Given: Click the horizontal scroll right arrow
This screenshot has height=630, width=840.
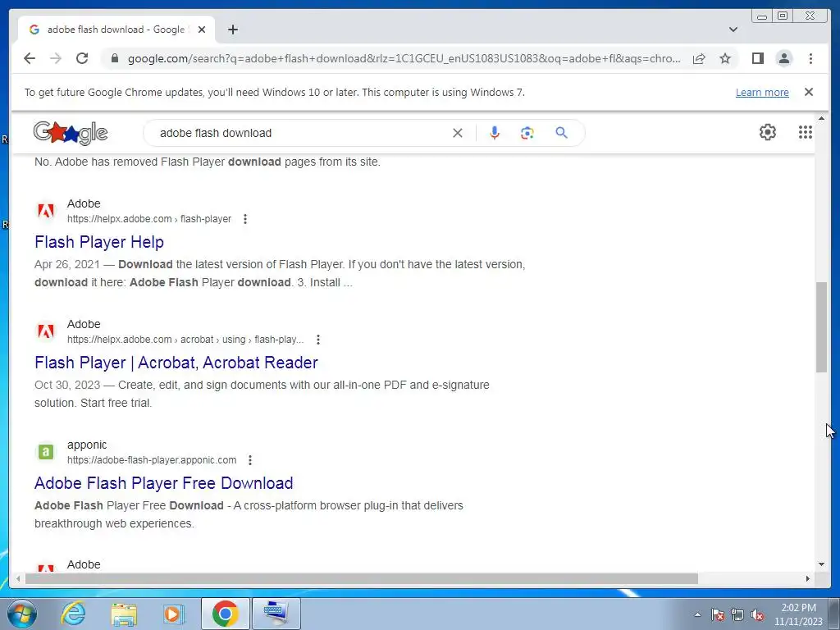Looking at the screenshot, I should 808,578.
